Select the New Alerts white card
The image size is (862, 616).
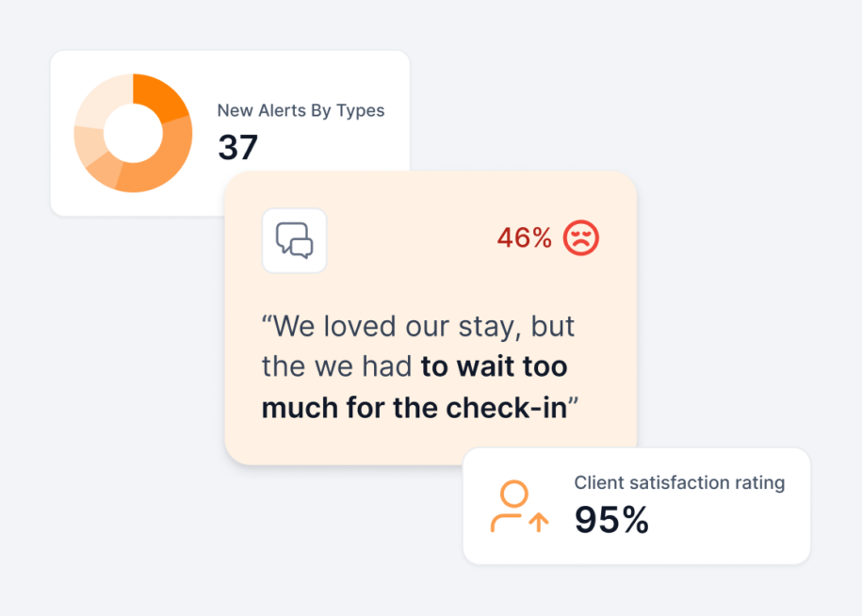pyautogui.click(x=230, y=134)
